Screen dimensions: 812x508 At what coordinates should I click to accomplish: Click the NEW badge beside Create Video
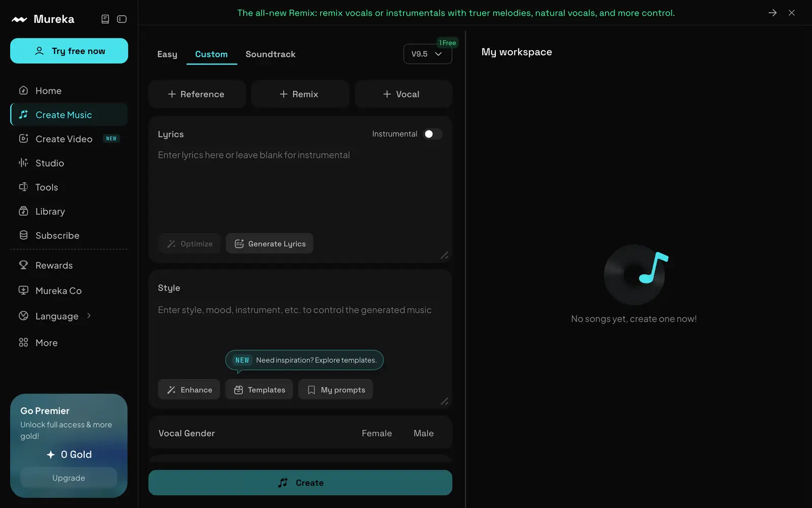(111, 139)
